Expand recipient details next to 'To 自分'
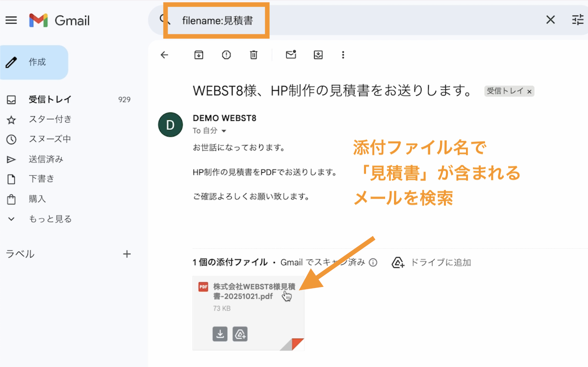This screenshot has width=588, height=367. click(x=224, y=131)
